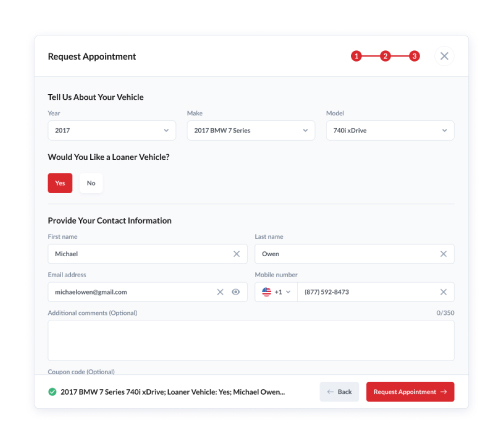Submit with Request Appointment button
The image size is (500, 447).
[x=410, y=392]
